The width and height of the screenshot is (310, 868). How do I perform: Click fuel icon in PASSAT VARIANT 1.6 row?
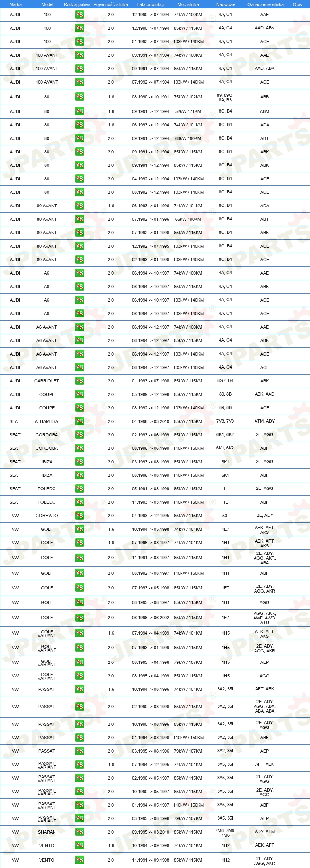pos(79,765)
